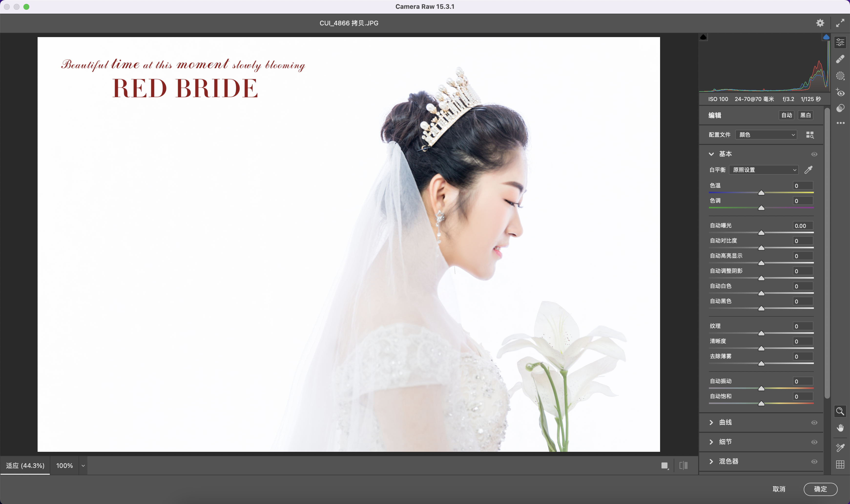Open the Presets panel icon
The height and width of the screenshot is (504, 850).
(840, 108)
